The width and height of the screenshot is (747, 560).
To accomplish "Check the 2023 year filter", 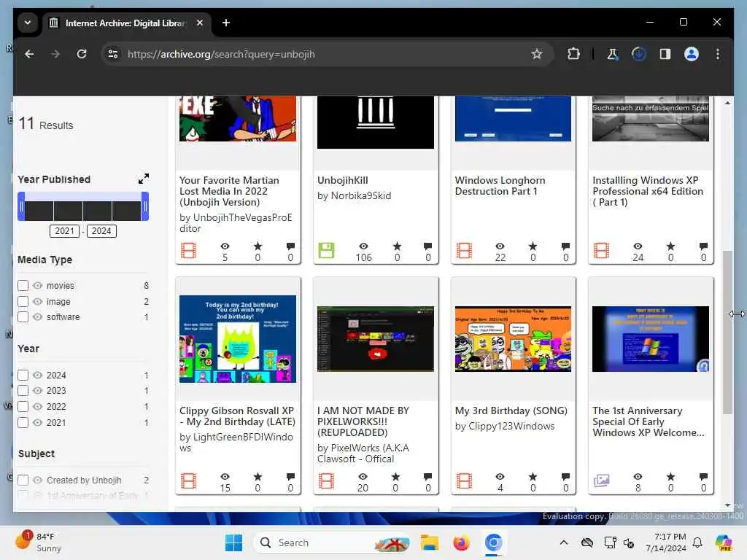I will click(x=23, y=391).
